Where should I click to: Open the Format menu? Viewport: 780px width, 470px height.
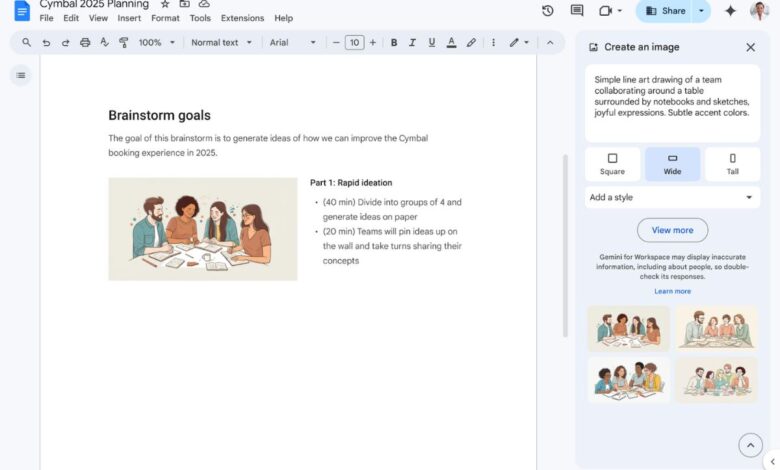click(165, 18)
